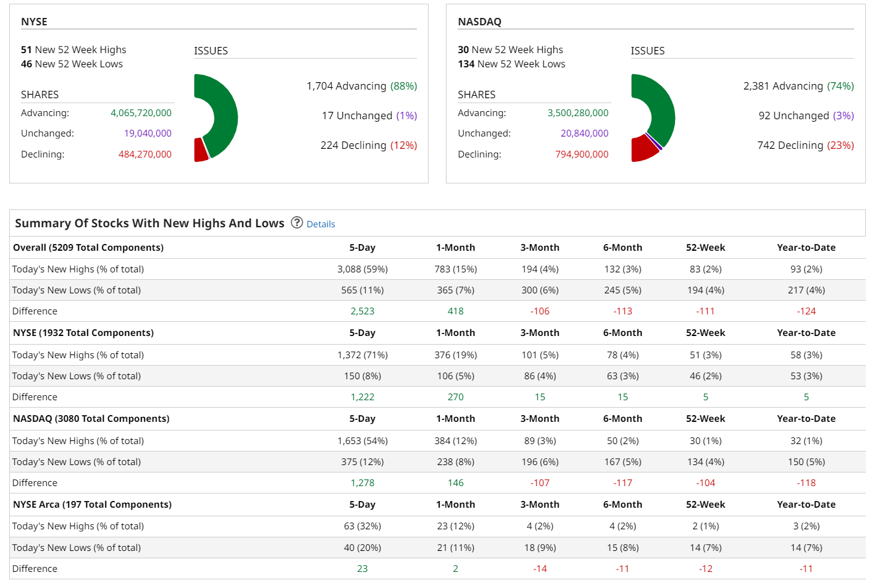This screenshot has height=588, width=885.
Task: Select NYSE Arca 3-Month new lows cell 18 (9%)
Action: pyautogui.click(x=540, y=548)
